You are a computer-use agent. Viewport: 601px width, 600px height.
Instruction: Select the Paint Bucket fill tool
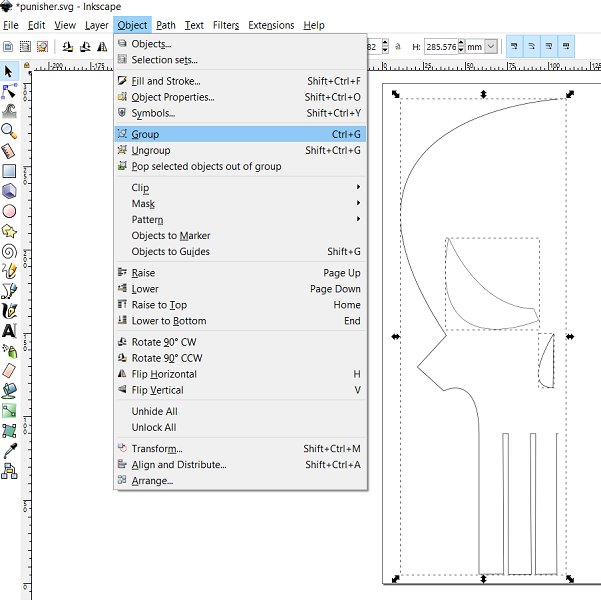coord(9,391)
